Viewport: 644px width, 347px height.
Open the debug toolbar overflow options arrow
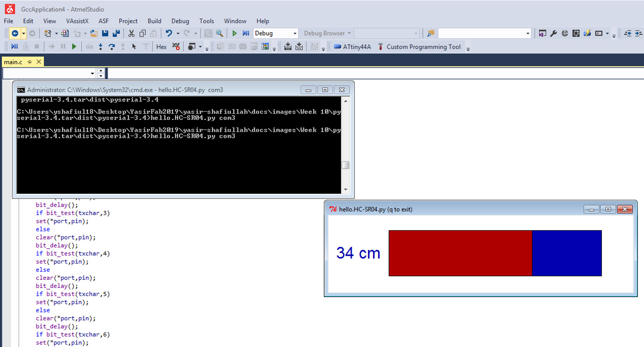click(207, 49)
